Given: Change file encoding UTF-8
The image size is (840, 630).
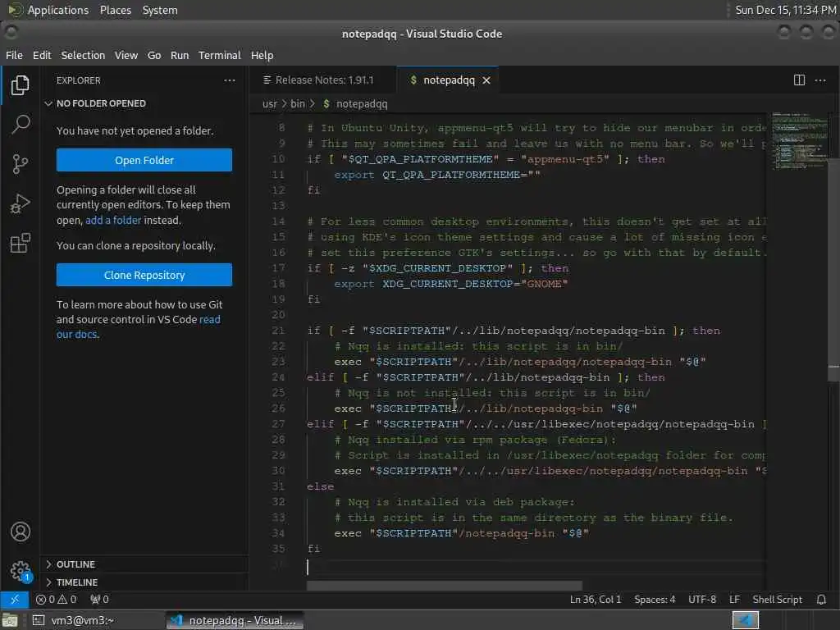Looking at the screenshot, I should click(x=702, y=600).
